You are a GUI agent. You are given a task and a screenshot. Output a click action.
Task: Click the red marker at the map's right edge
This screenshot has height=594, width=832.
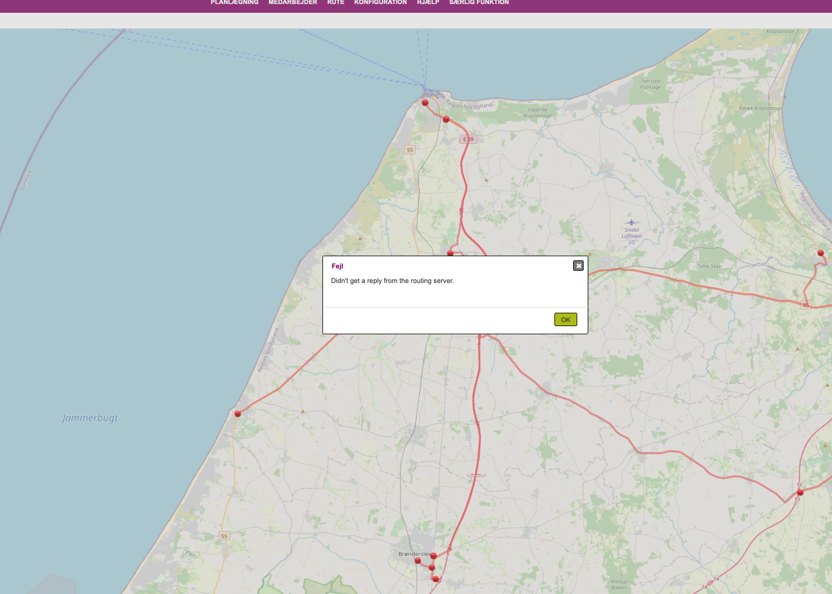pyautogui.click(x=821, y=253)
